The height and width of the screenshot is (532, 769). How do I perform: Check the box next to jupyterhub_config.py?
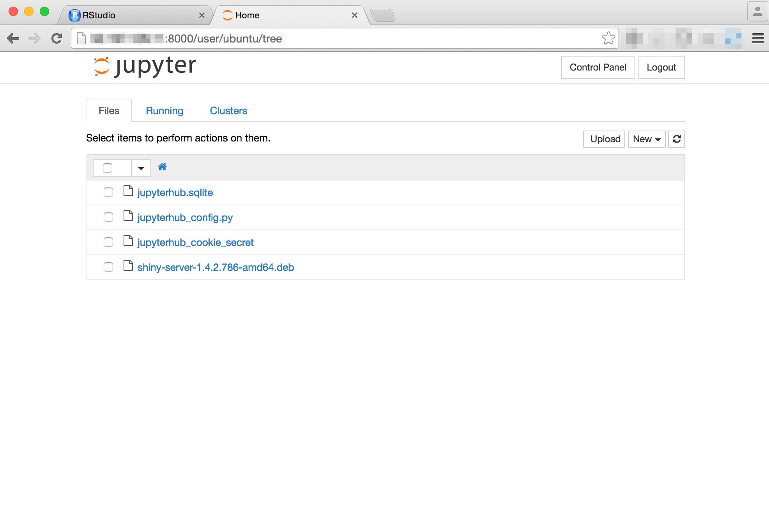click(108, 217)
